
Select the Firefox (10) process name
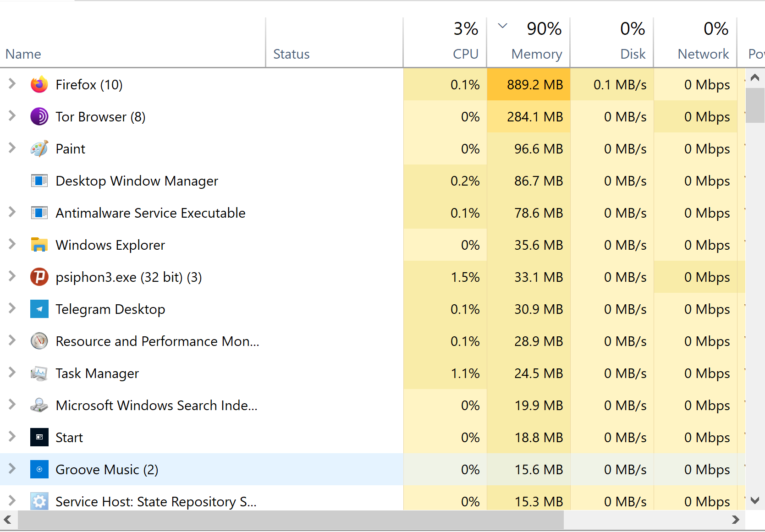click(89, 85)
